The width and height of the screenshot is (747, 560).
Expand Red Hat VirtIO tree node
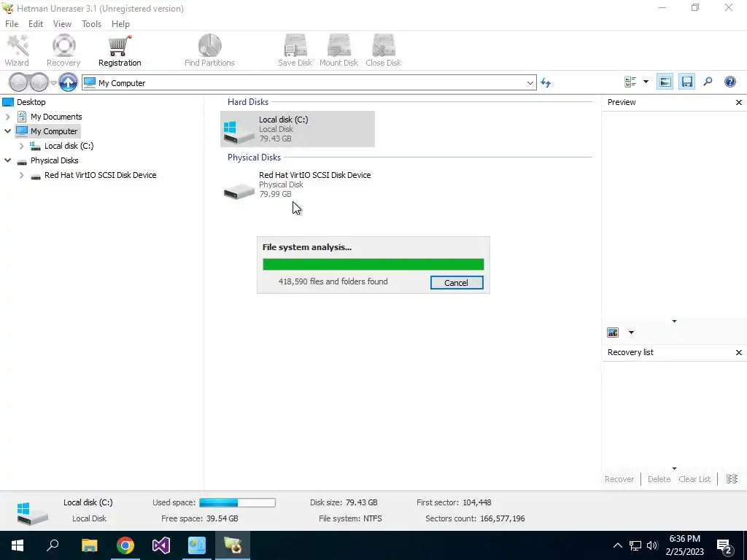21,175
